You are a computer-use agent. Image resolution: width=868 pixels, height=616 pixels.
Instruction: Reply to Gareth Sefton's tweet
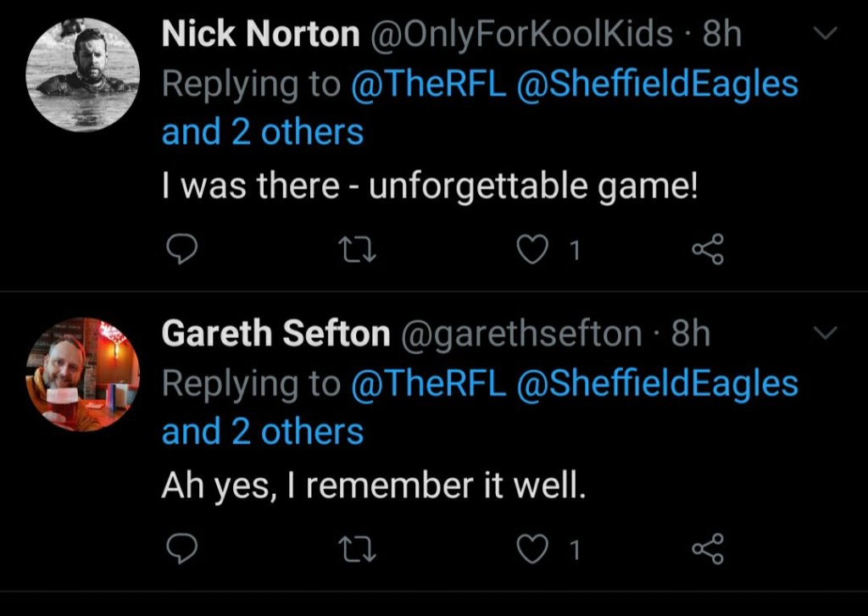pyautogui.click(x=180, y=551)
